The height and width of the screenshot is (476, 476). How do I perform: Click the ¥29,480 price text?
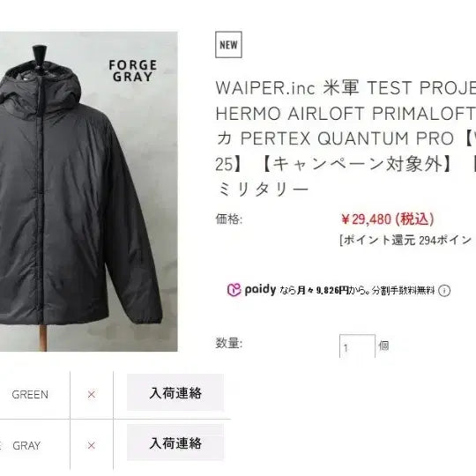[x=388, y=219]
